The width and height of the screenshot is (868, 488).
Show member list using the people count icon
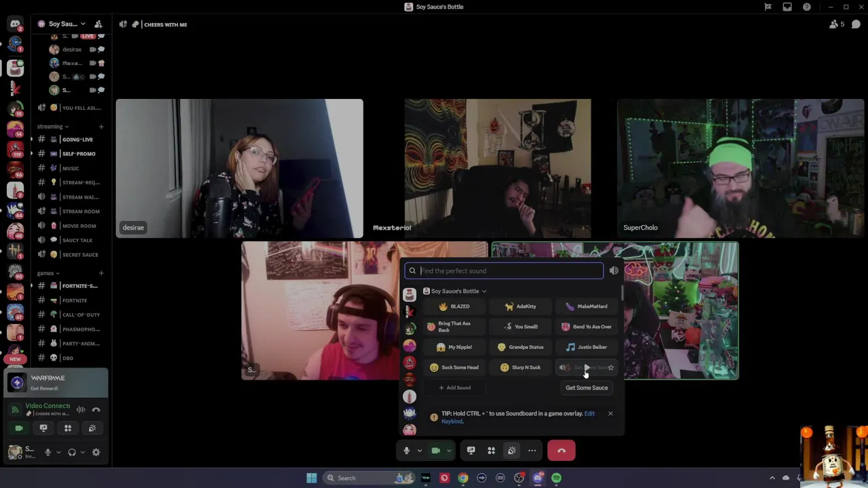tap(836, 24)
